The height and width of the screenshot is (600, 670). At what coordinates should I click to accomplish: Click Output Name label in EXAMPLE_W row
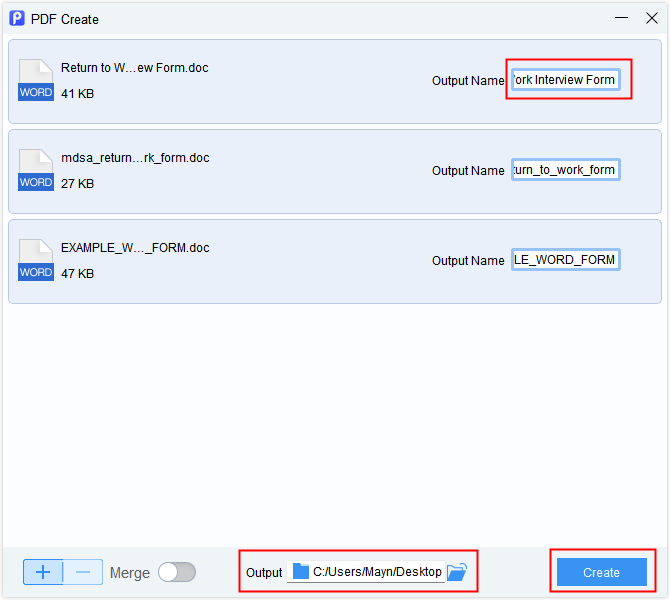point(468,260)
